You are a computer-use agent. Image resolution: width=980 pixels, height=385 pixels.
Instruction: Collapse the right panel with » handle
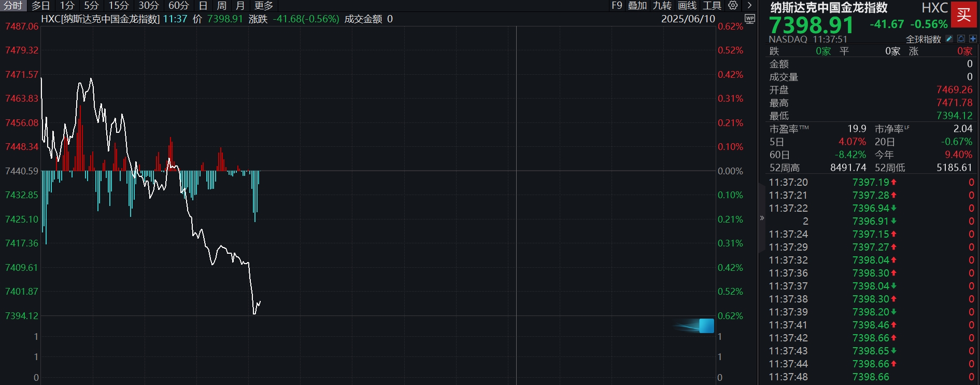[x=762, y=218]
